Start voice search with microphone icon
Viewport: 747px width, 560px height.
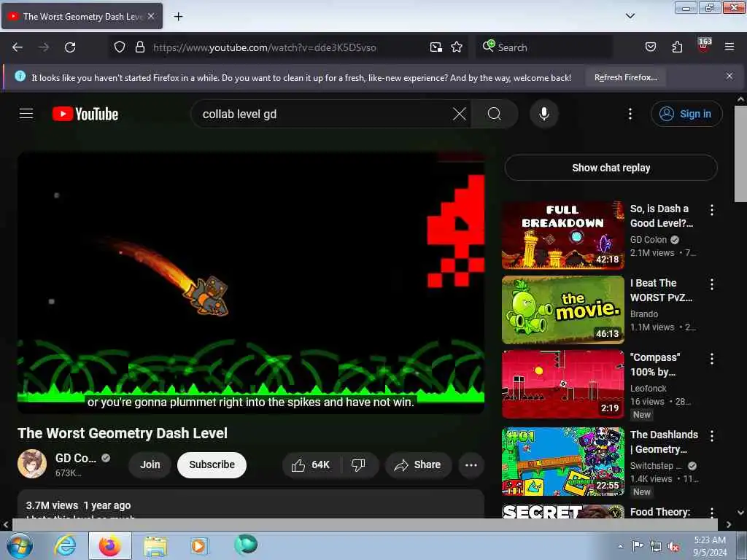[543, 114]
